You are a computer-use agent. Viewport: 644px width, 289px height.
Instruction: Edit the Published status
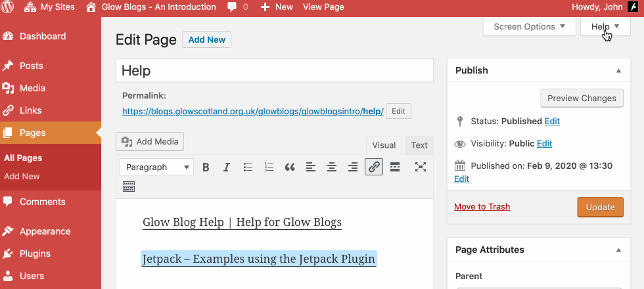552,122
